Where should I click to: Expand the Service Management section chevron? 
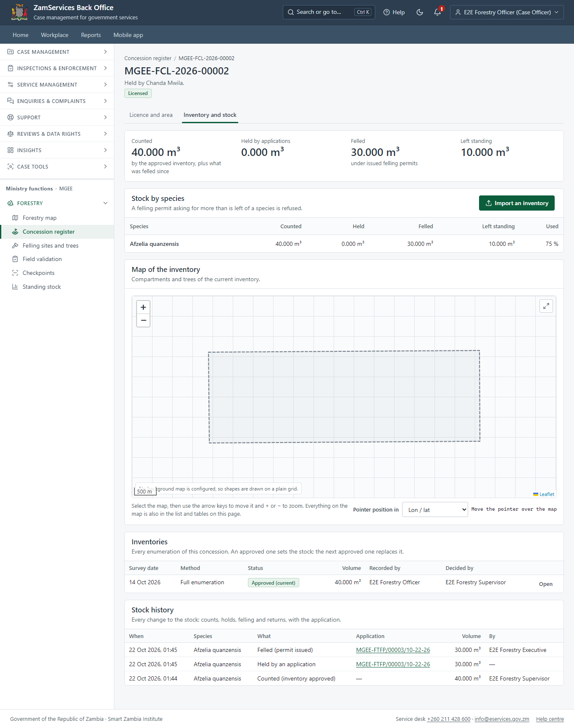click(105, 84)
